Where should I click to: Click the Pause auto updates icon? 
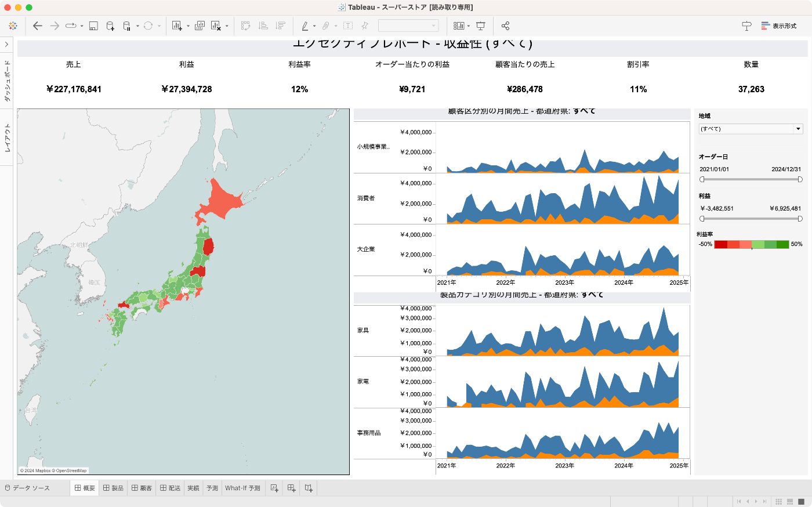[127, 26]
